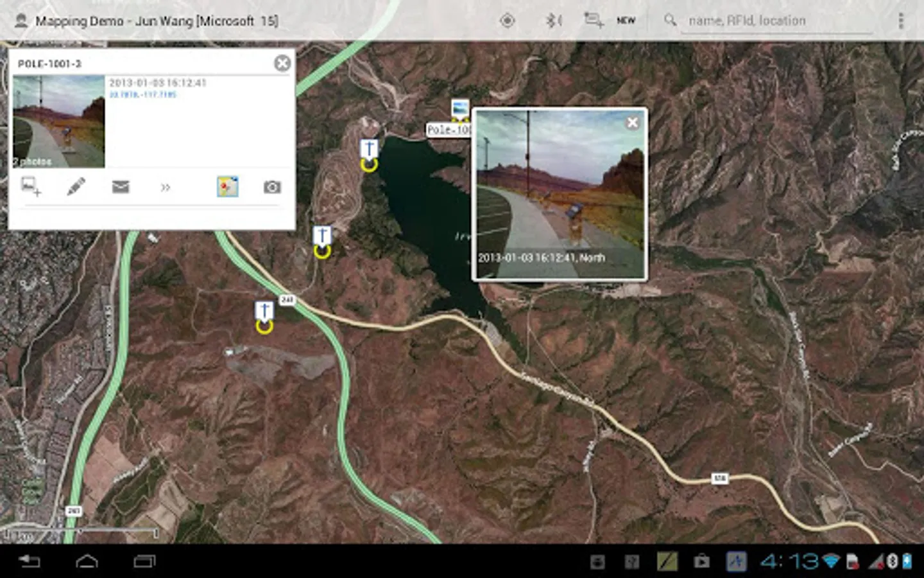Tap the blue coordinates link in info panel

click(x=142, y=95)
